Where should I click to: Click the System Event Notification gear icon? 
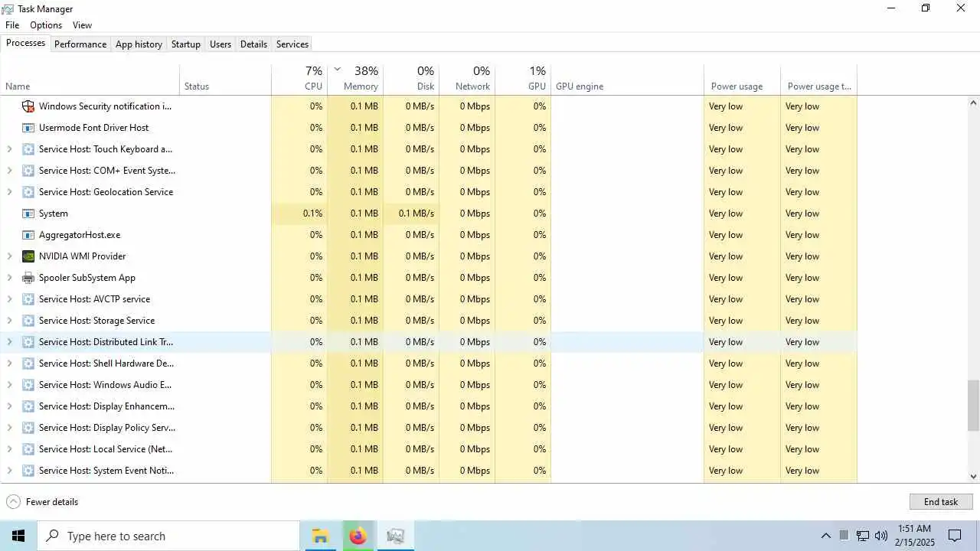coord(28,471)
